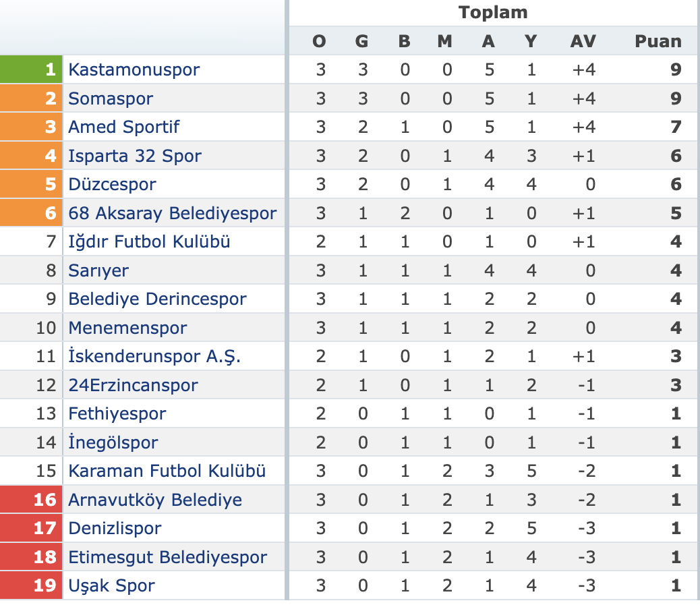The height and width of the screenshot is (607, 700).
Task: Open the Somaspor team link
Action: click(x=111, y=98)
